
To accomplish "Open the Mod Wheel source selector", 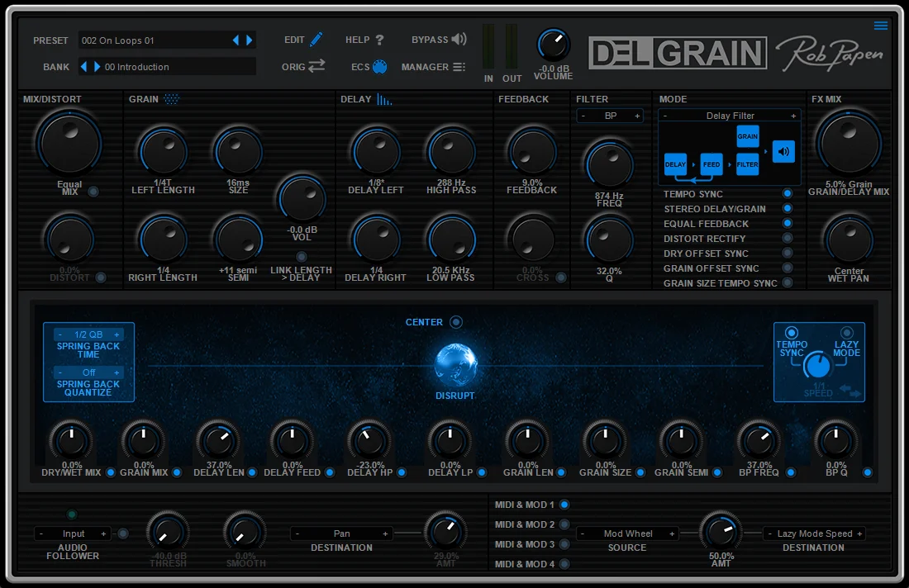I will tap(627, 533).
